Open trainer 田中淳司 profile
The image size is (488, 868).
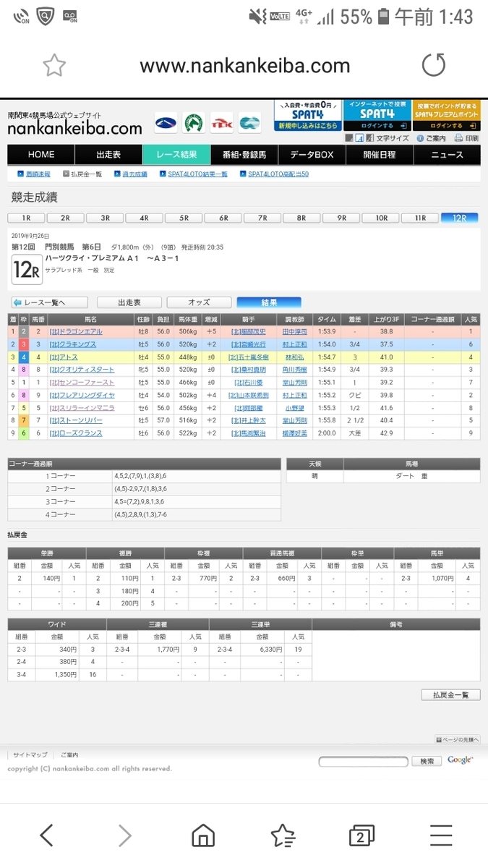coord(296,331)
